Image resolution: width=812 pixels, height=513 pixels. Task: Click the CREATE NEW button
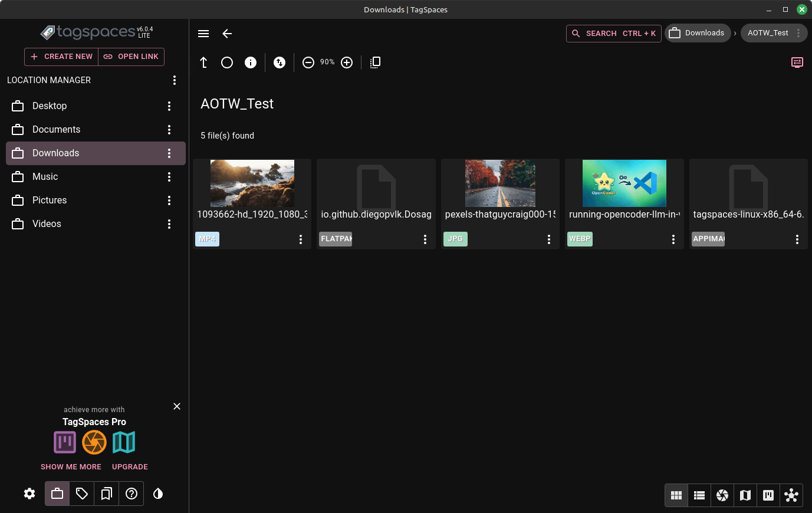61,57
